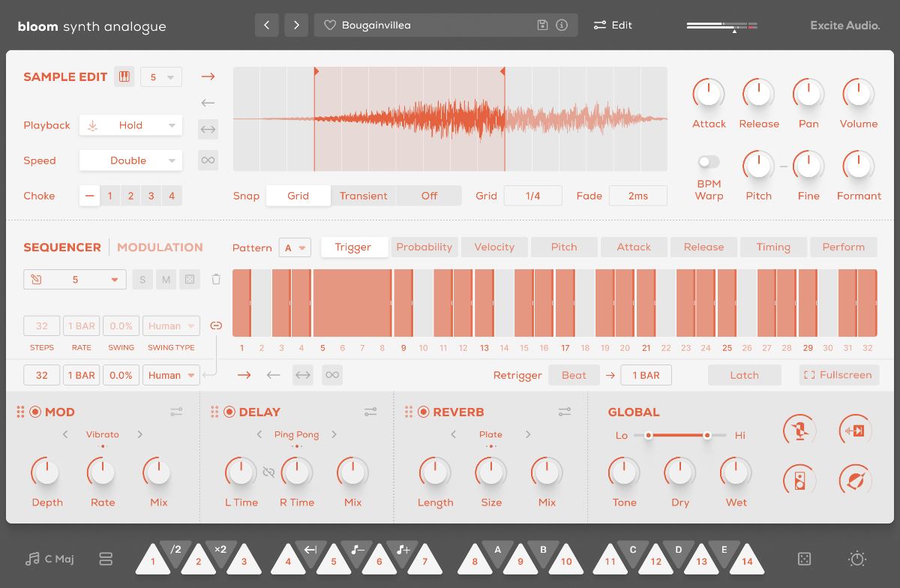Toggle the link icon beside Swing Type

(216, 325)
